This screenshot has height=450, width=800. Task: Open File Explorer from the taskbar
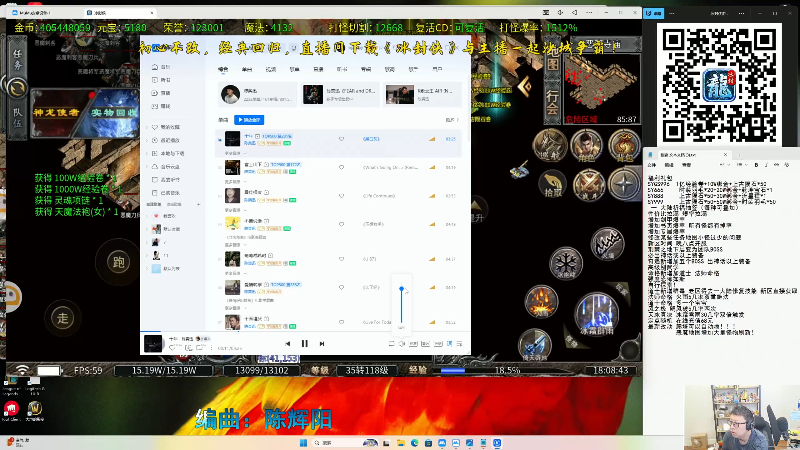point(401,443)
